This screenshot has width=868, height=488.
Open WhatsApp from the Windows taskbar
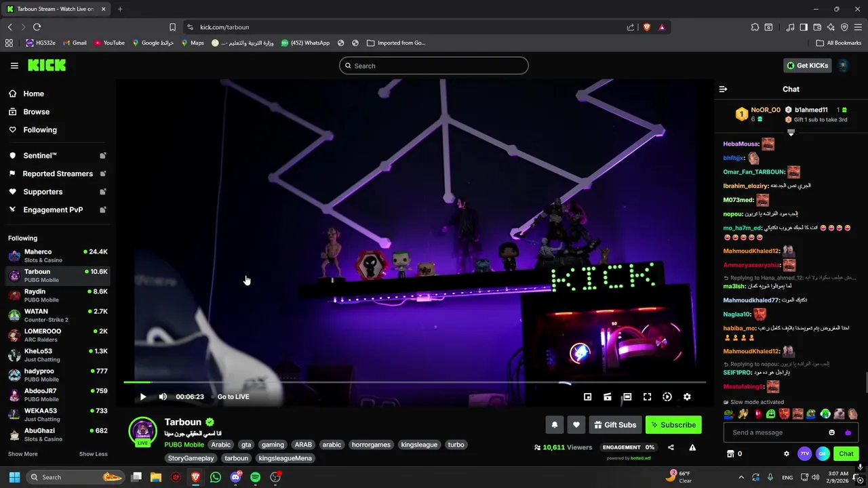click(216, 478)
